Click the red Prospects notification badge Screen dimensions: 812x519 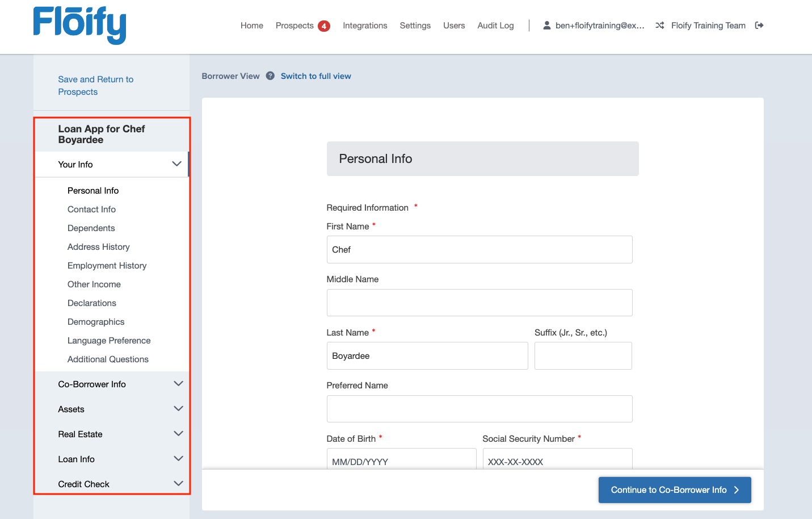point(324,26)
